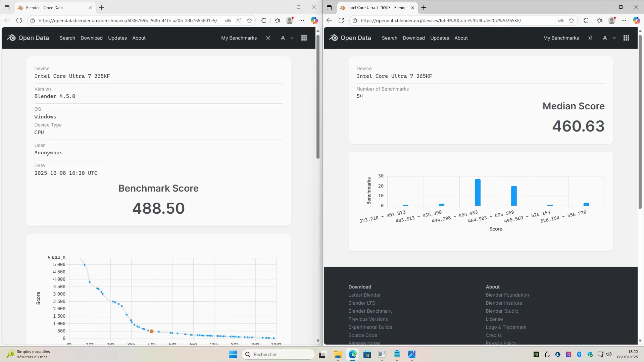Click the 434.398 - 464.983 histogram bar
This screenshot has height=362, width=644.
tap(478, 192)
